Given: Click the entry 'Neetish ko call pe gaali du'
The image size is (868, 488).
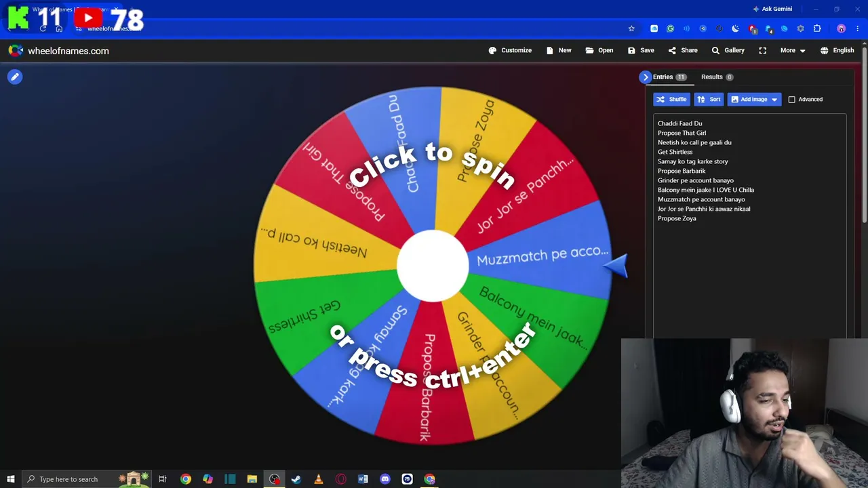Looking at the screenshot, I should pyautogui.click(x=694, y=142).
